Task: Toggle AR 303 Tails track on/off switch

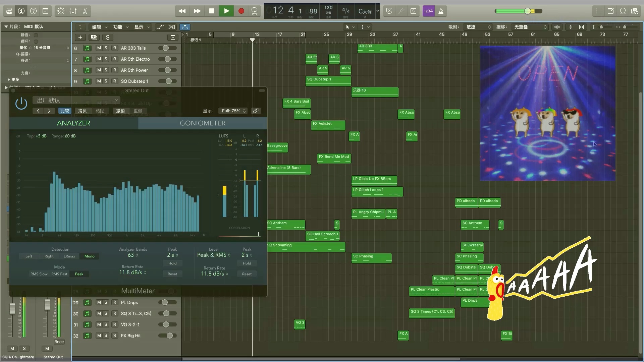Action: (x=167, y=48)
